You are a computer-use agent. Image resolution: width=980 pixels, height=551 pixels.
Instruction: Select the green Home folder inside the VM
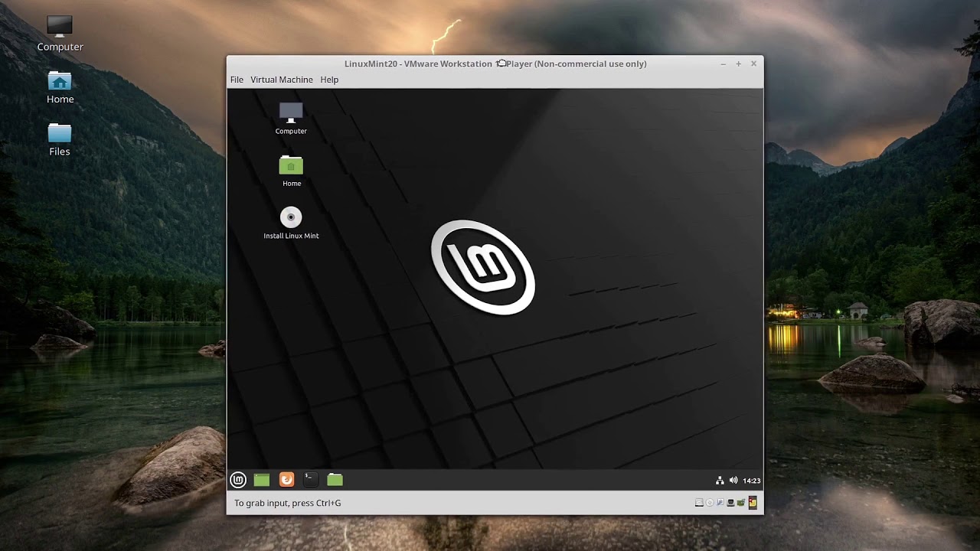pyautogui.click(x=291, y=171)
